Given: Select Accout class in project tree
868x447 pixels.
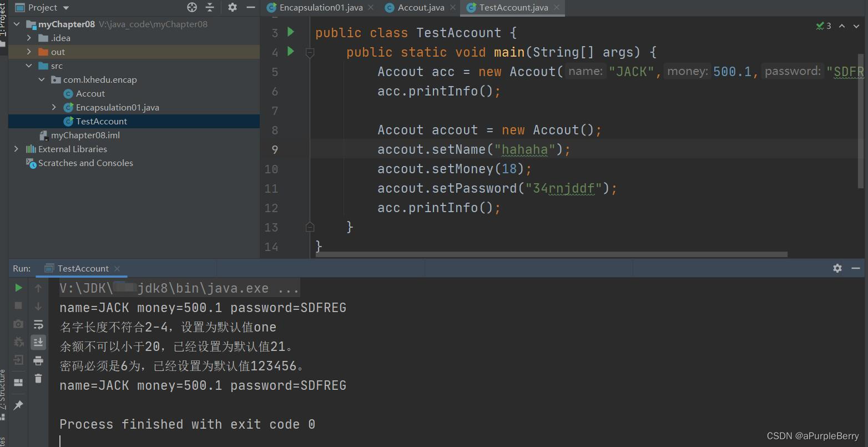Looking at the screenshot, I should (90, 93).
